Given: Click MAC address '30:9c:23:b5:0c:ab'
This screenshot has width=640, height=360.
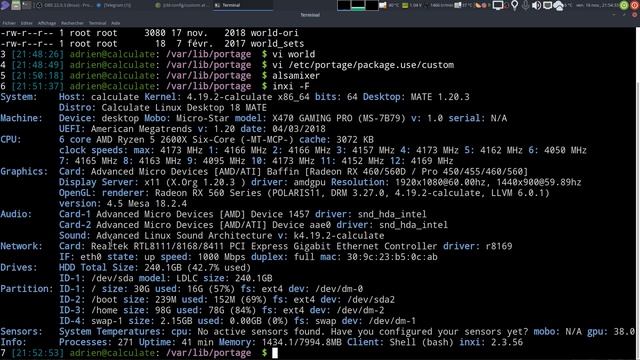Looking at the screenshot, I should 392,257.
